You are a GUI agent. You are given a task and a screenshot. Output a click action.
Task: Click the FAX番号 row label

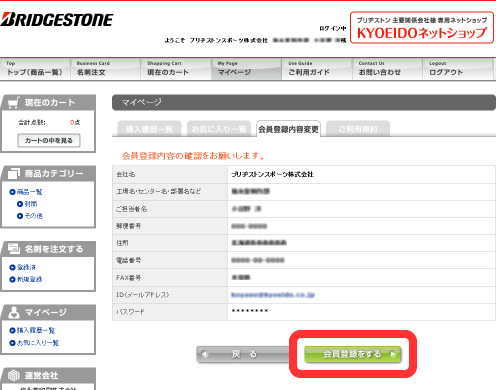point(128,278)
